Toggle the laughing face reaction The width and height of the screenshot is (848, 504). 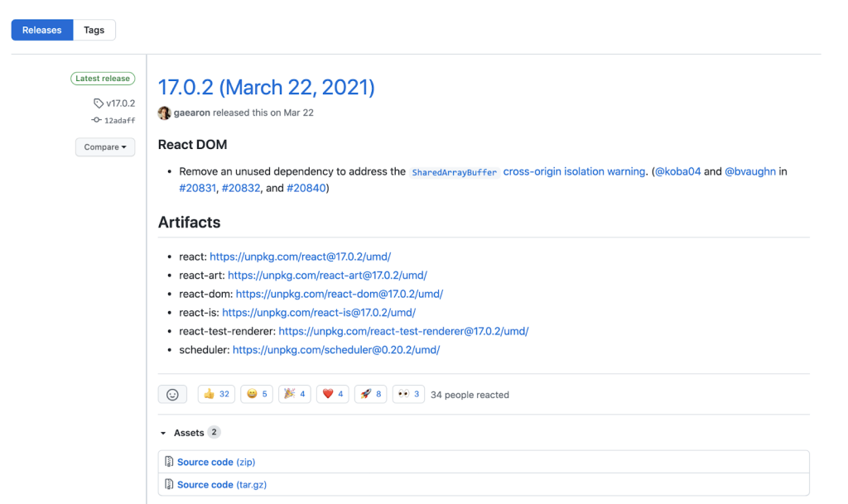coord(256,395)
